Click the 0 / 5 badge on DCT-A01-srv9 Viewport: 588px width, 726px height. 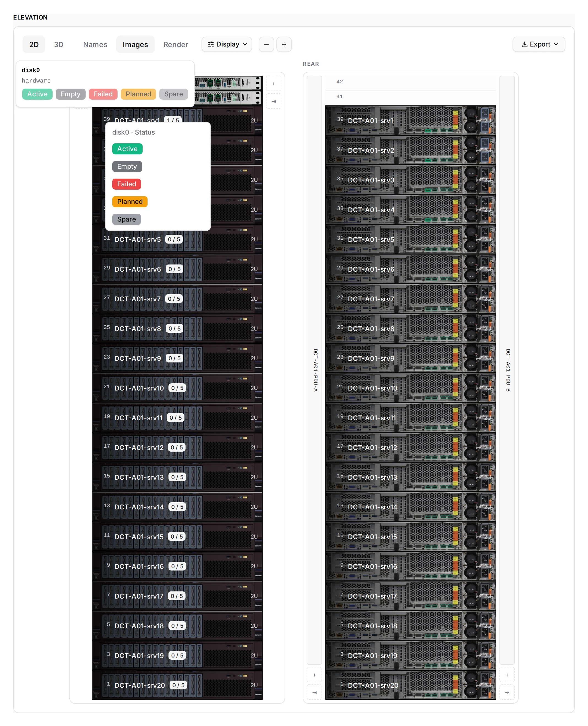[175, 358]
